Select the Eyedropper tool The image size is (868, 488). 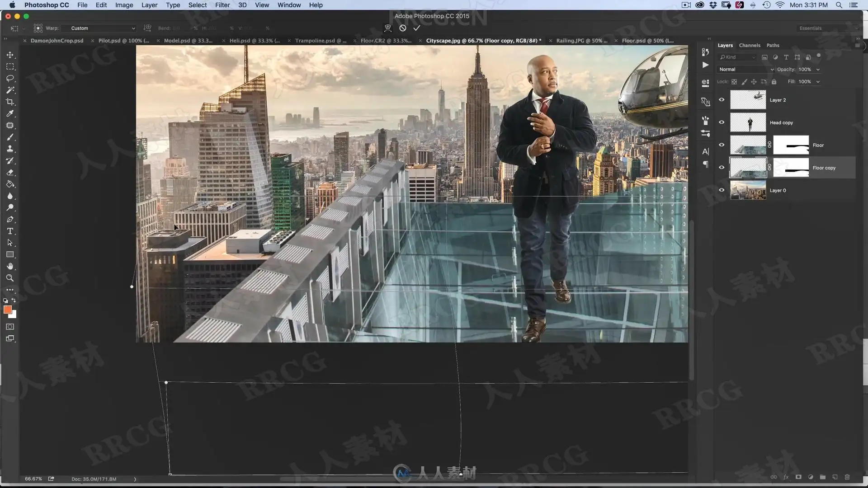(x=10, y=113)
